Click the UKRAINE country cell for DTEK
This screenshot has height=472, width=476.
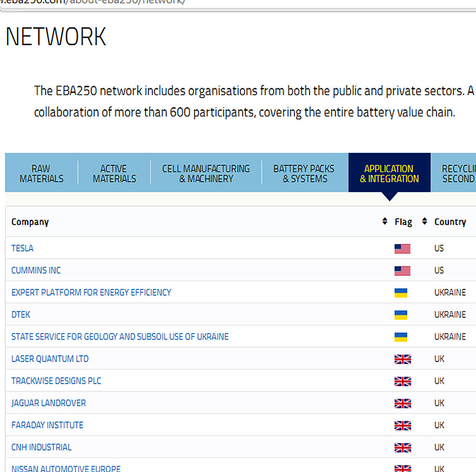pyautogui.click(x=450, y=315)
